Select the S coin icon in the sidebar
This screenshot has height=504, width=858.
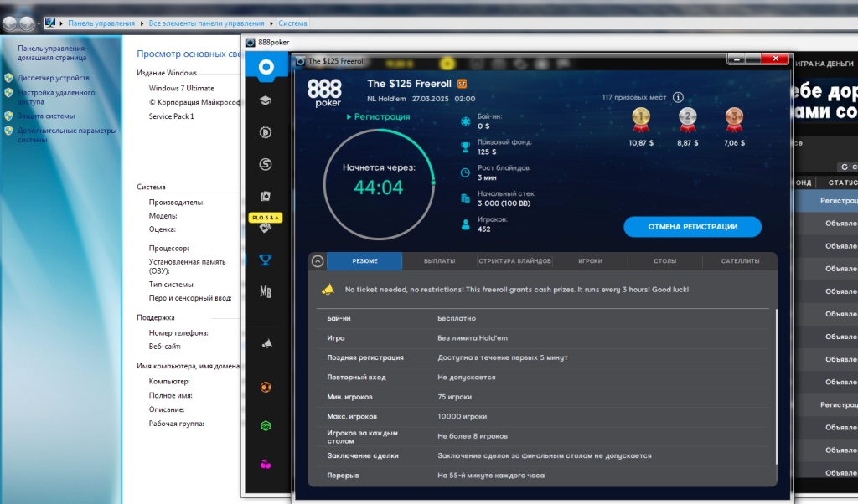pos(266,164)
